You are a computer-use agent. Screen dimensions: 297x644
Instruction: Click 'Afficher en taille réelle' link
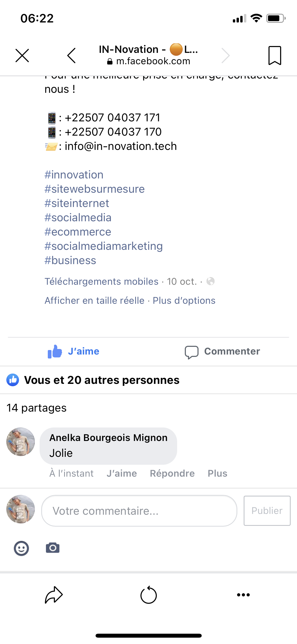tap(95, 301)
